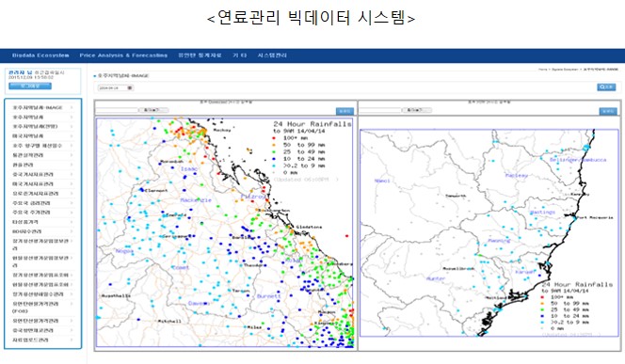Click the blue magnifier search button

pos(606,87)
